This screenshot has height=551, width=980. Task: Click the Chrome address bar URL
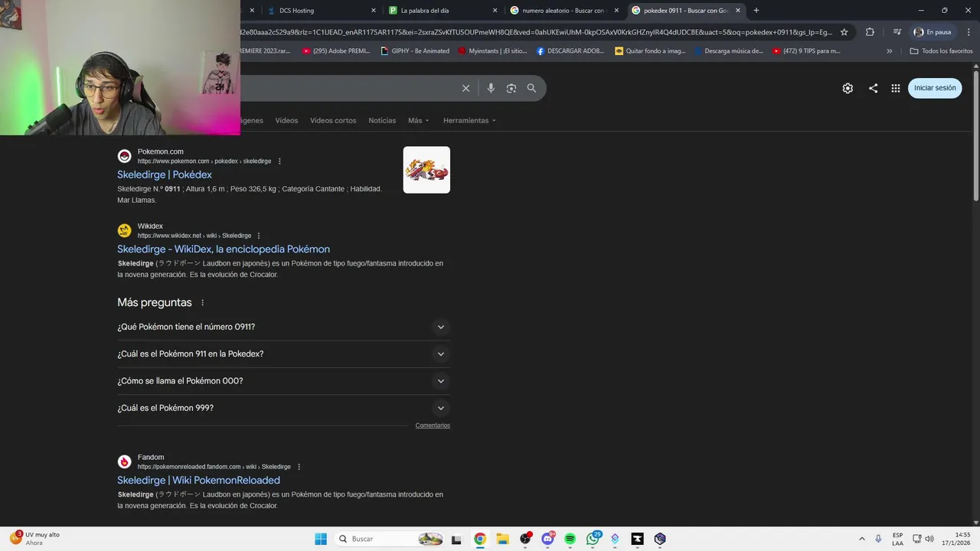(536, 32)
